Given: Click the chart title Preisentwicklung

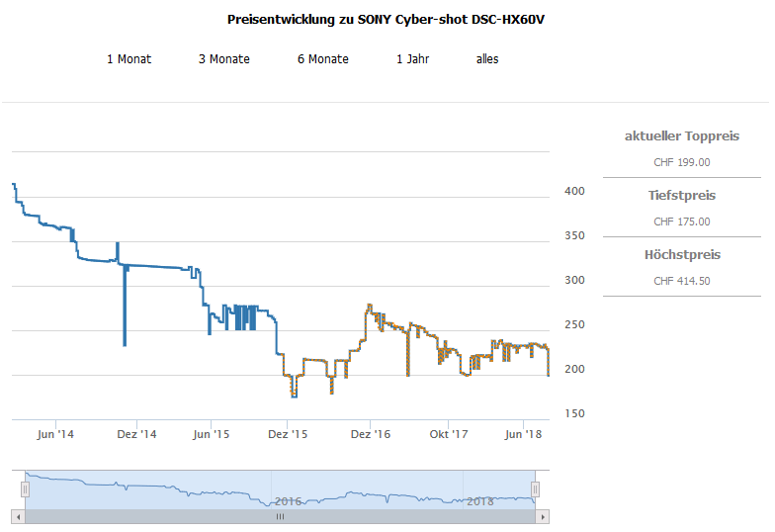Looking at the screenshot, I should pyautogui.click(x=386, y=20).
